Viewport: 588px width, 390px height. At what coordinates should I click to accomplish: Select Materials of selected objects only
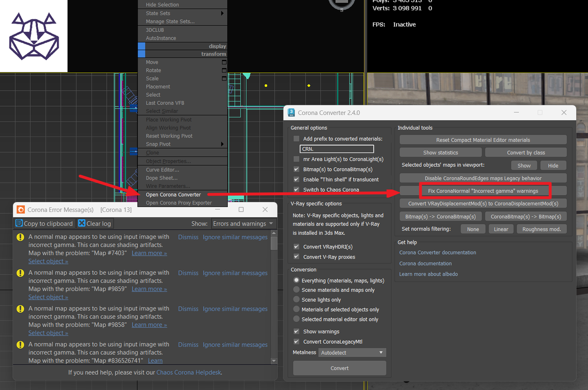[296, 309]
